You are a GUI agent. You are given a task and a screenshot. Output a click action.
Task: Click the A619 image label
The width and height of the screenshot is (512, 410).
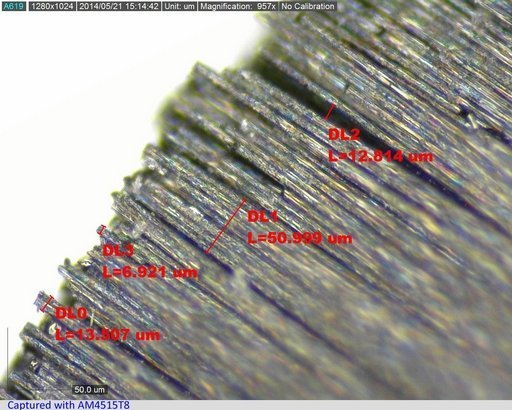click(14, 6)
